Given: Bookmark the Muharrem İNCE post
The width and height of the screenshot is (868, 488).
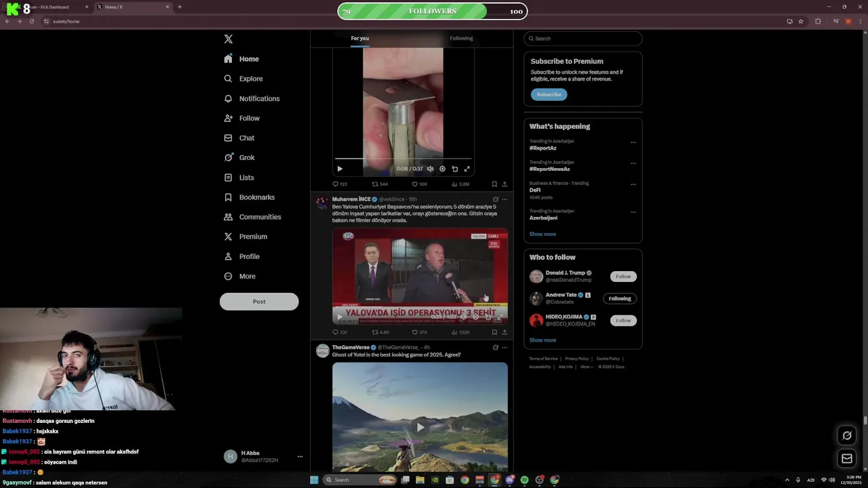Looking at the screenshot, I should 494,332.
